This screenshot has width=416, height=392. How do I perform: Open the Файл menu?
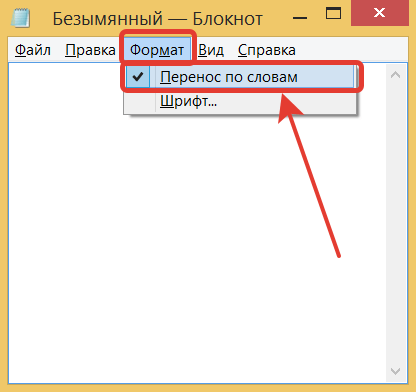33,50
